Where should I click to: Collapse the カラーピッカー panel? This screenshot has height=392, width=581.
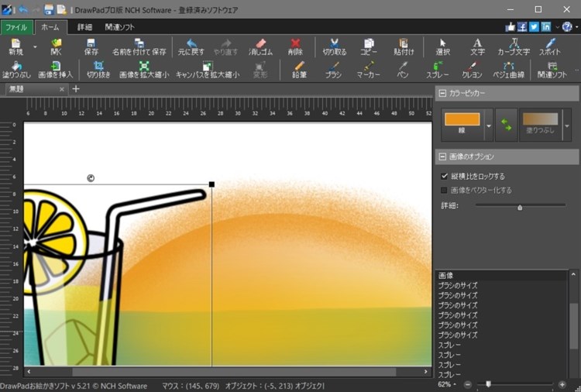(442, 93)
